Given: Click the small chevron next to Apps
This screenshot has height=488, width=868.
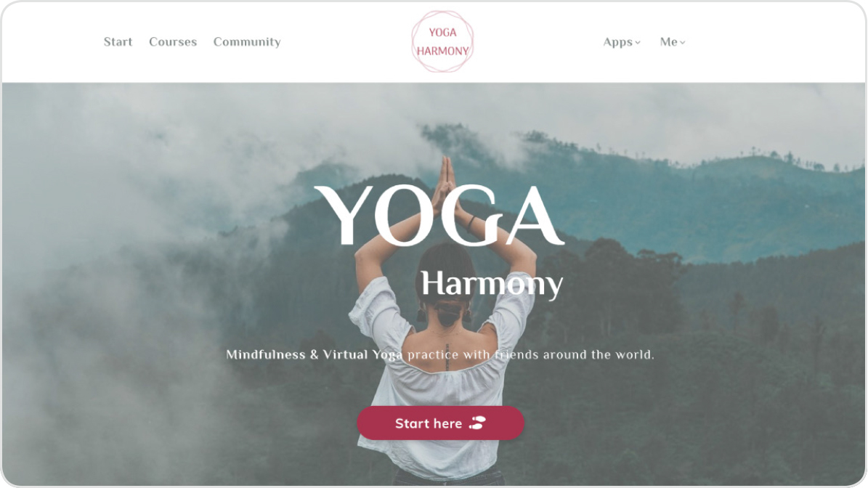Looking at the screenshot, I should click(638, 43).
